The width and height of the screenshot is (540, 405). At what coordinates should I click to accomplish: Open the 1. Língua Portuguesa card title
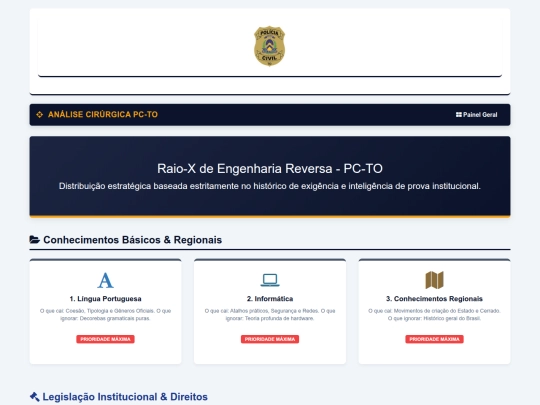coord(105,299)
